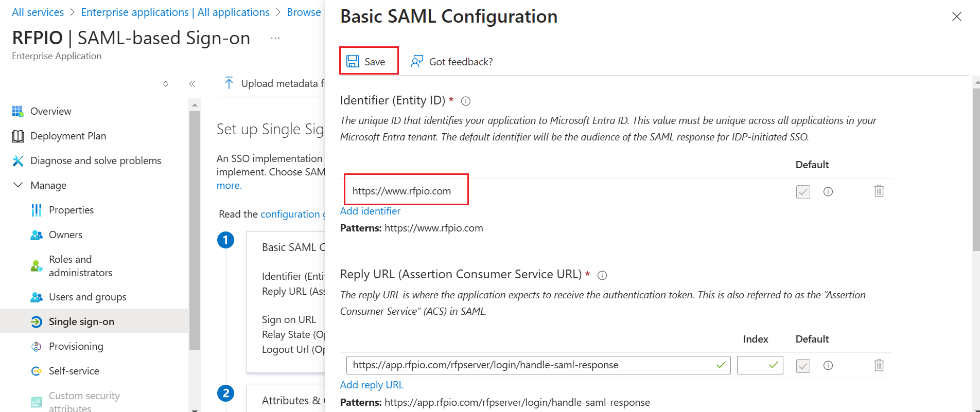
Task: Click info icon next to Identifier (Entity ID)
Action: point(466,101)
